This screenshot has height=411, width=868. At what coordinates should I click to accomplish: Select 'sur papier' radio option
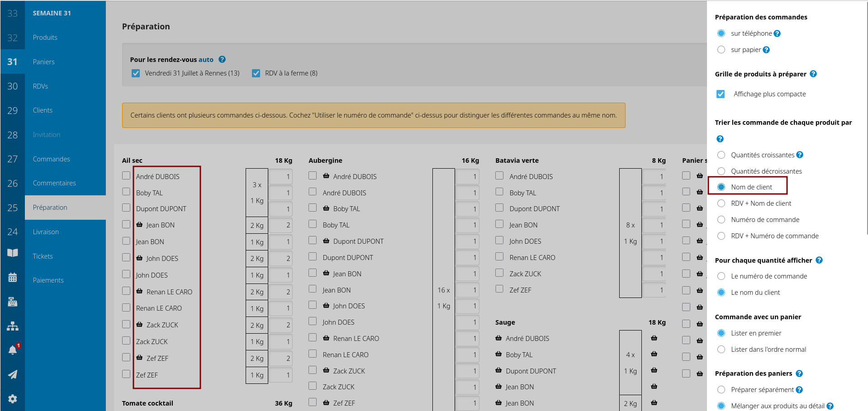point(721,50)
